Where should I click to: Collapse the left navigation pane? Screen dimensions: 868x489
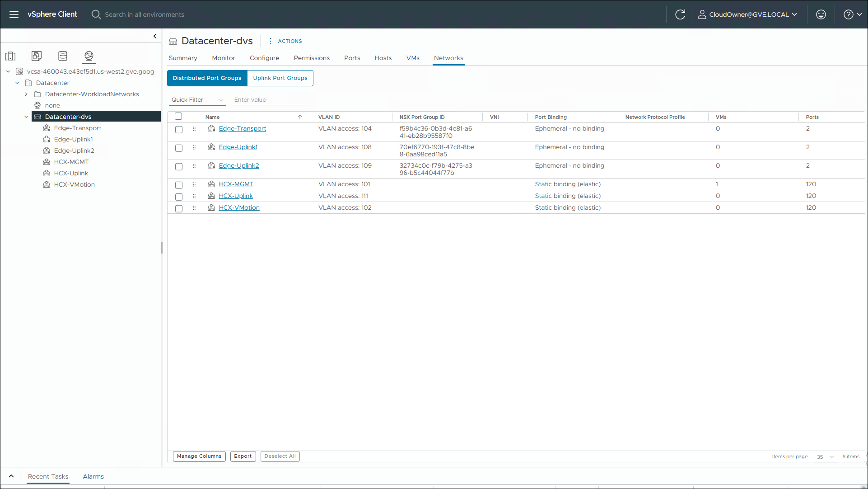tap(155, 36)
